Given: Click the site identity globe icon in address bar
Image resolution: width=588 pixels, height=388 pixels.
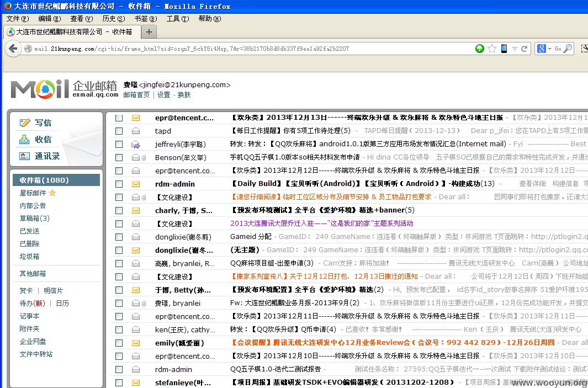Looking at the screenshot, I should (28, 49).
